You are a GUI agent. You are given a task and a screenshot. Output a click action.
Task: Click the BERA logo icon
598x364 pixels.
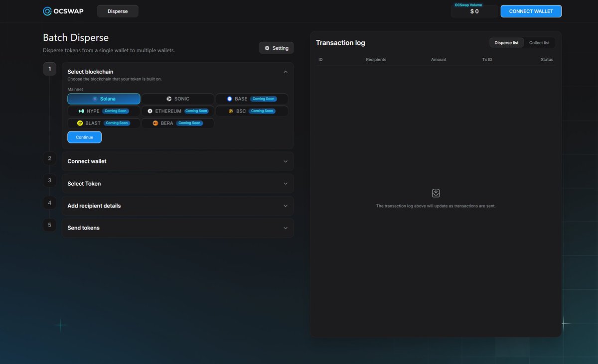(x=155, y=123)
